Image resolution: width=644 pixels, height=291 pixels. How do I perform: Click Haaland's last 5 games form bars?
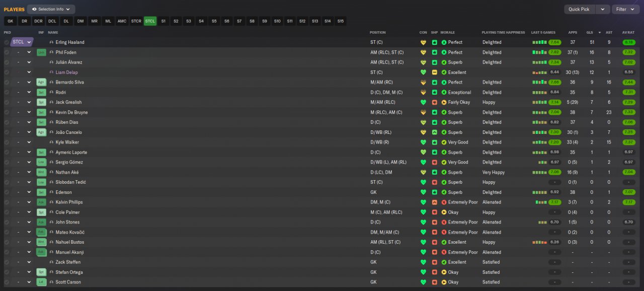pyautogui.click(x=540, y=42)
